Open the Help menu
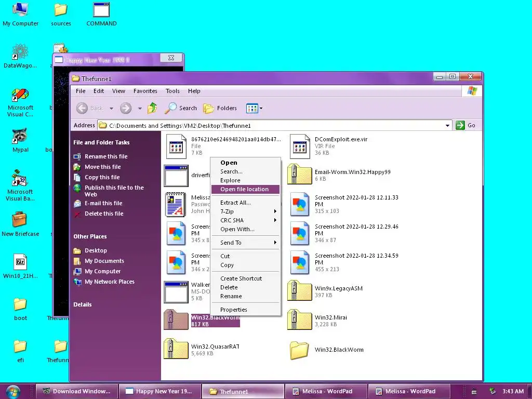 point(194,91)
